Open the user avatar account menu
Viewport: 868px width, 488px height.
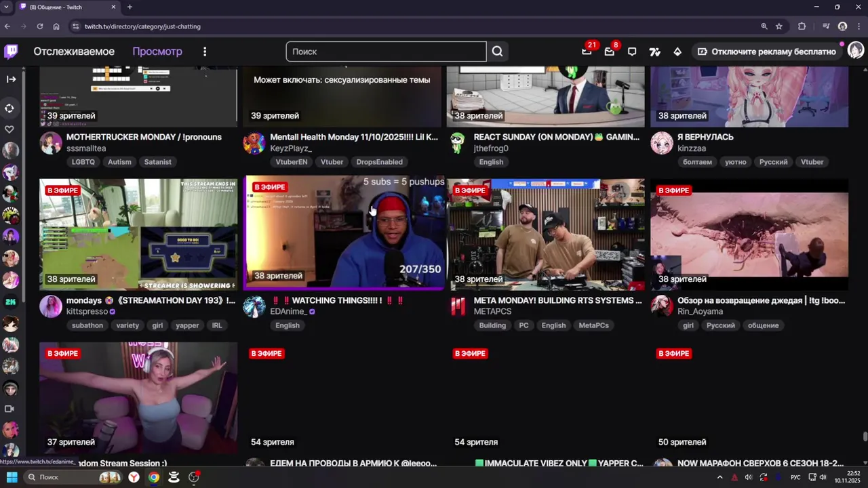pos(856,51)
